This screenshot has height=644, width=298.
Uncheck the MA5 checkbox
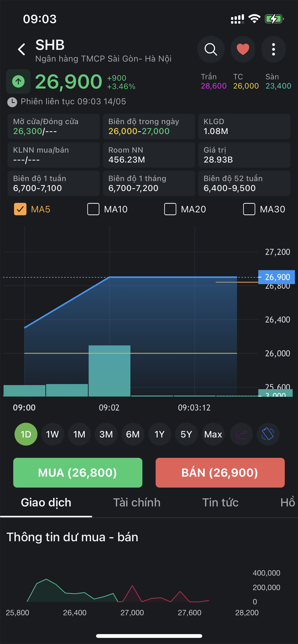click(20, 209)
